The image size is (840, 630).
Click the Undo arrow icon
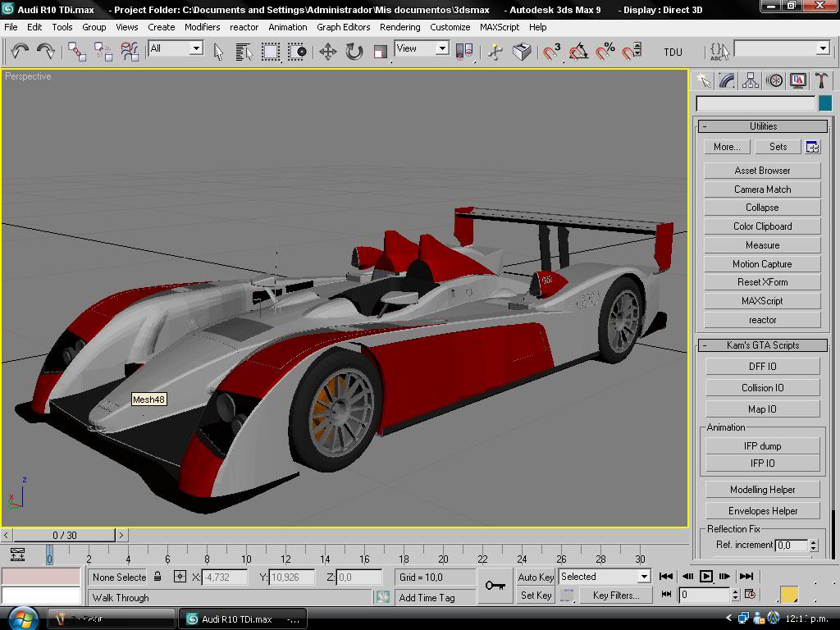click(20, 51)
